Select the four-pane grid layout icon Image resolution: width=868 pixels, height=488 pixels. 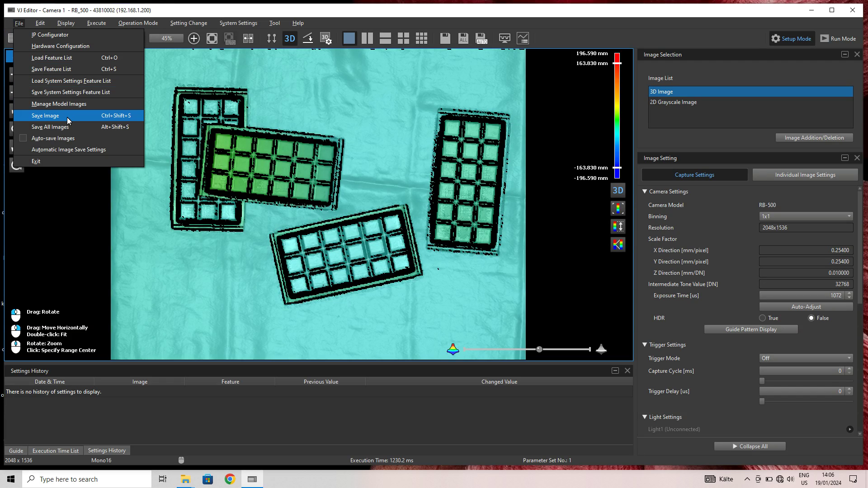(x=403, y=38)
